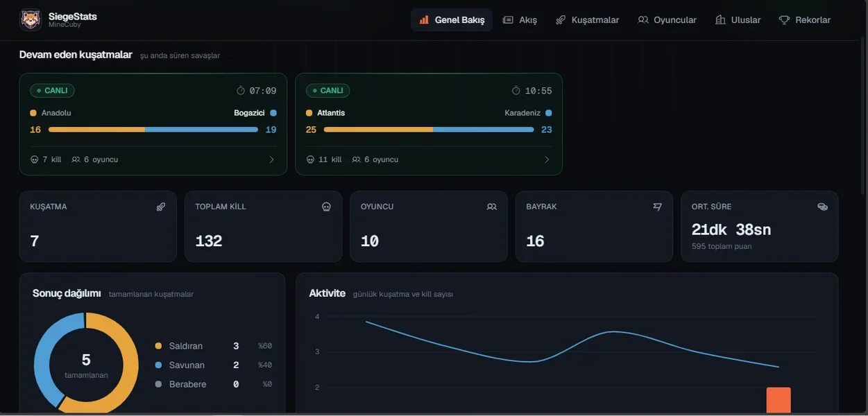Click the Anadolu vs Bogazici score bar
868x416 pixels.
(153, 130)
